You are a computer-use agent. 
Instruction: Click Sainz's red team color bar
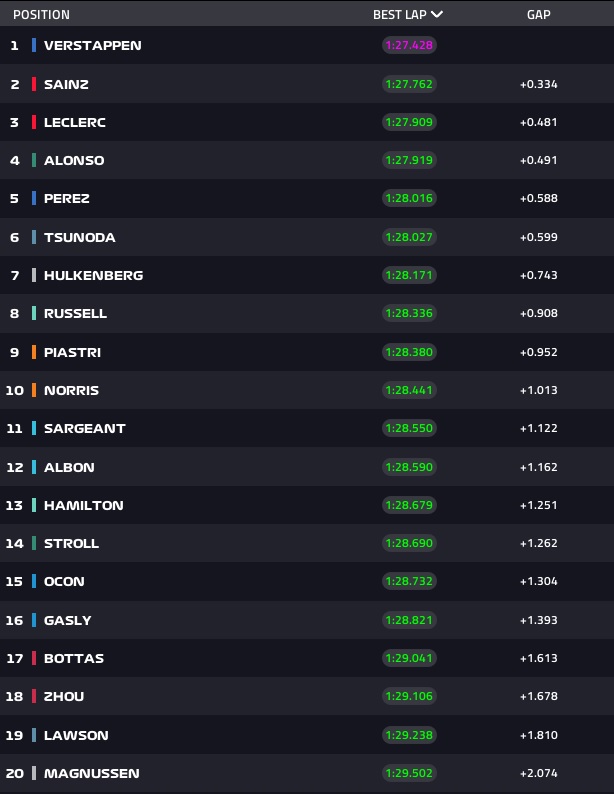click(x=34, y=84)
